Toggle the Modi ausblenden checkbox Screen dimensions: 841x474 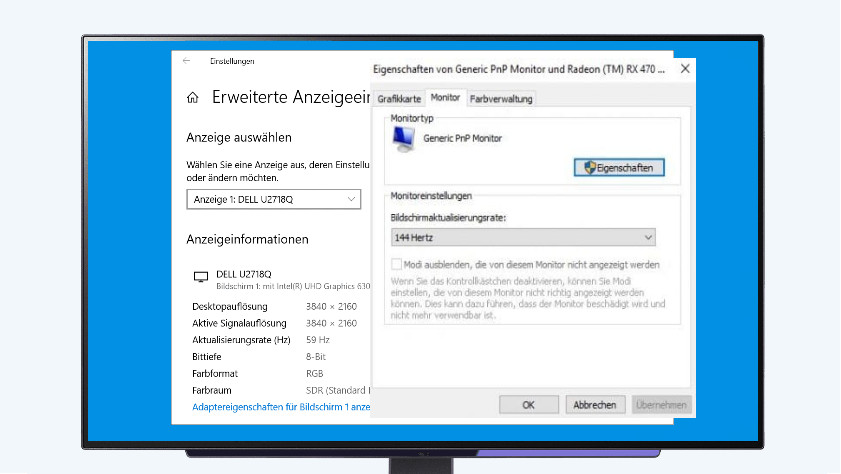coord(396,265)
